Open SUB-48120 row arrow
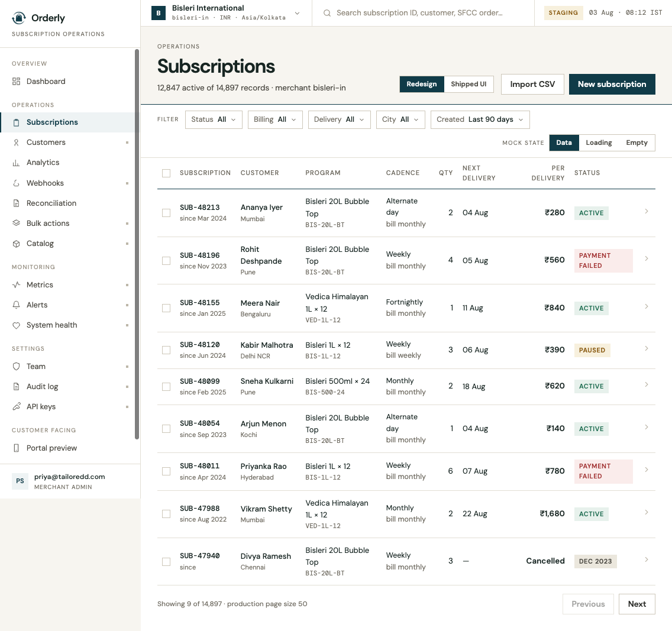The width and height of the screenshot is (672, 631). pos(647,349)
